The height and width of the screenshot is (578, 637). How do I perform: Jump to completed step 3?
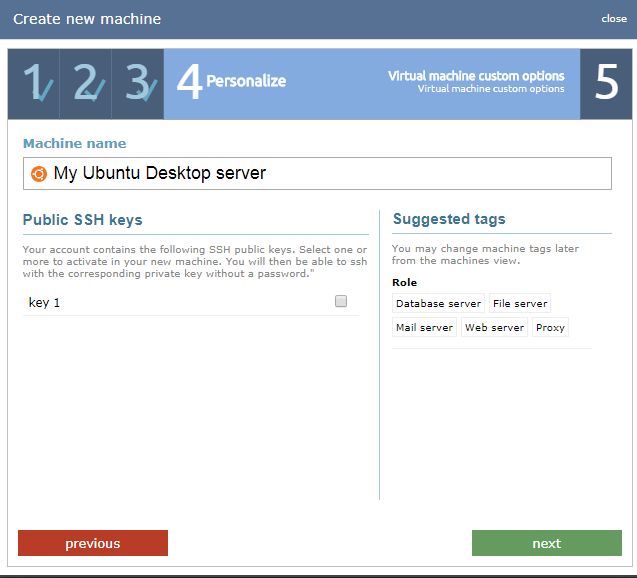point(138,84)
